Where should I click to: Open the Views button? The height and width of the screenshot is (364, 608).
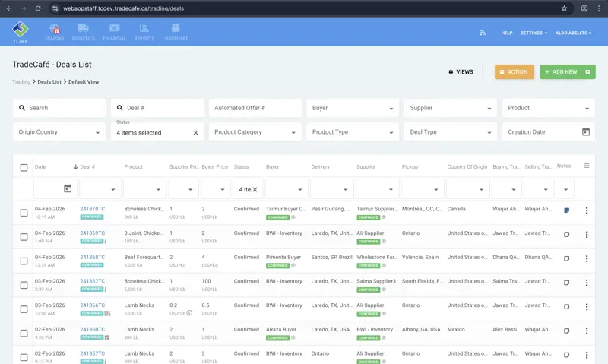pos(461,71)
